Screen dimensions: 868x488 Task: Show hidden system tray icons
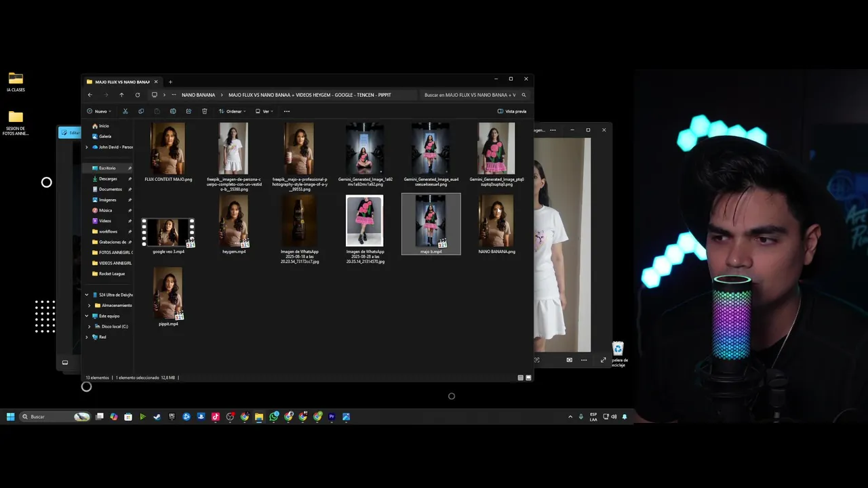(x=570, y=417)
